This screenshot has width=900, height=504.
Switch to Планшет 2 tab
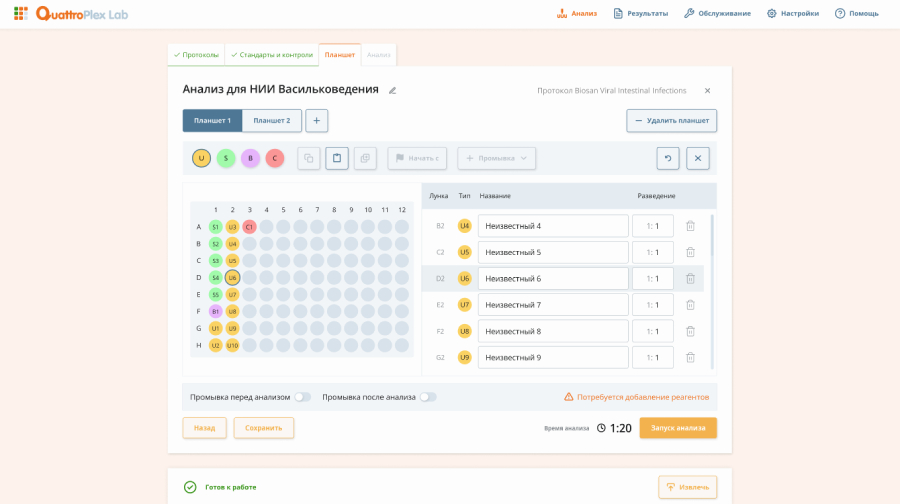(272, 121)
